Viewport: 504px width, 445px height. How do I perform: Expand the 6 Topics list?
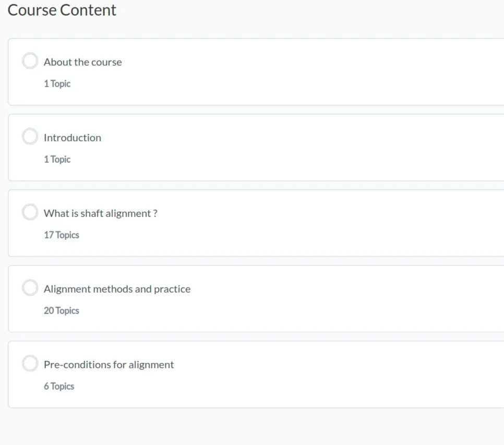tap(59, 386)
